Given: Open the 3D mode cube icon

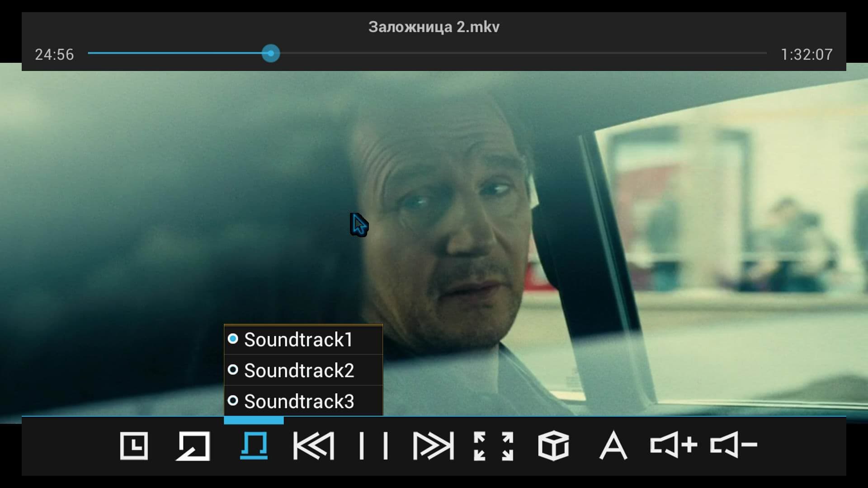Looking at the screenshot, I should point(553,446).
